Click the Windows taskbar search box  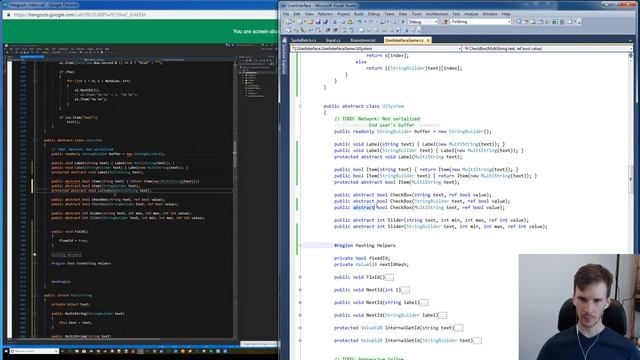tap(34, 351)
